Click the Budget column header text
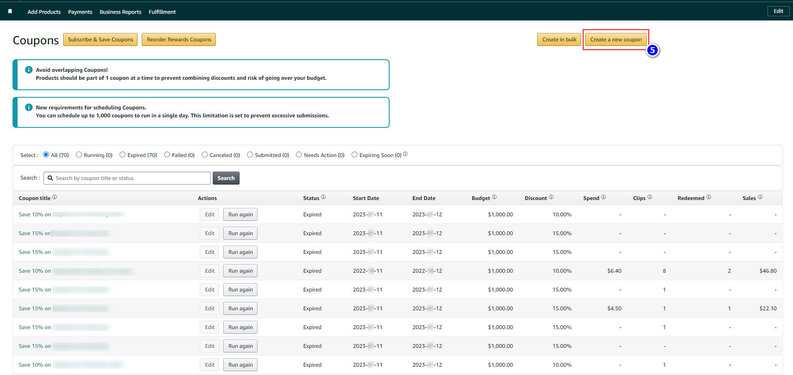The width and height of the screenshot is (793, 375). click(x=480, y=198)
